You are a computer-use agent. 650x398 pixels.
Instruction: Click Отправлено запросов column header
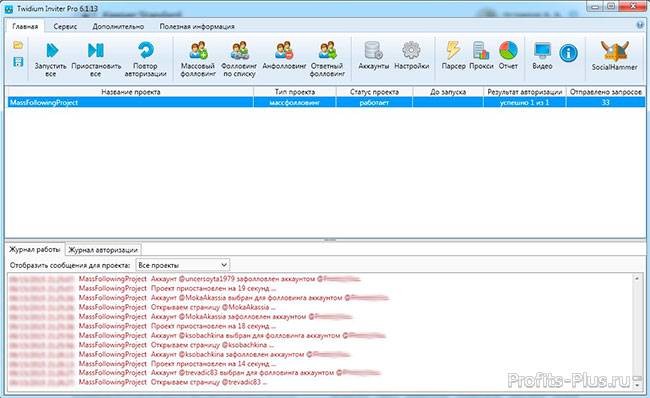(606, 92)
